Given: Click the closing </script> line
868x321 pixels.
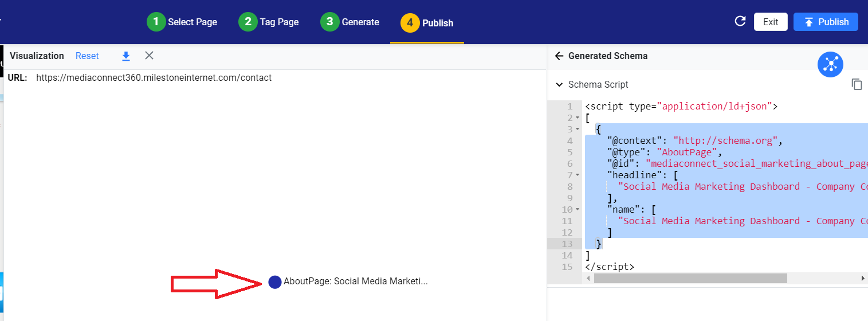Looking at the screenshot, I should tap(610, 267).
